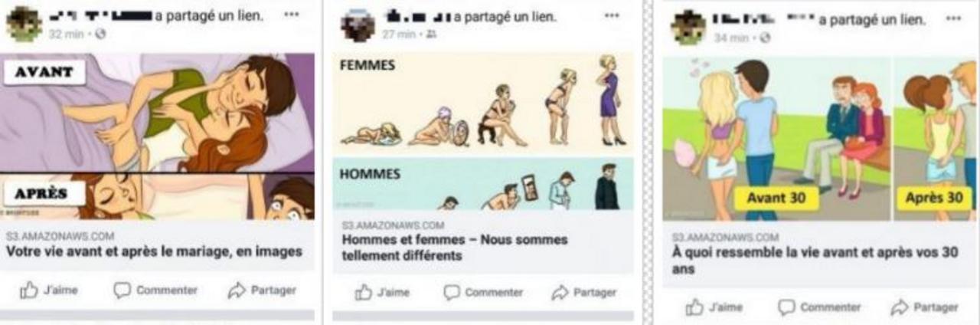Comment on the 'avant et après vos 30 ans' post

[819, 307]
